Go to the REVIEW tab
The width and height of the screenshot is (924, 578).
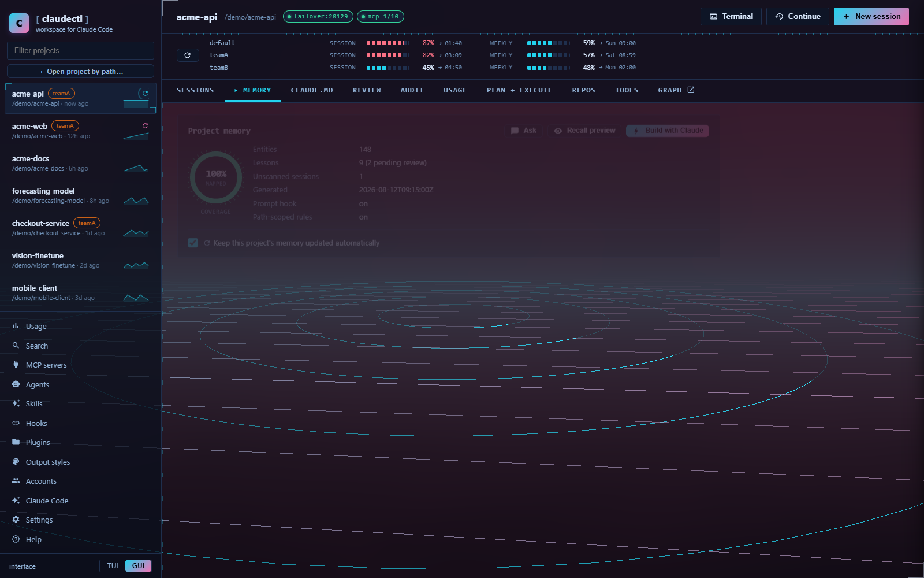tap(367, 90)
